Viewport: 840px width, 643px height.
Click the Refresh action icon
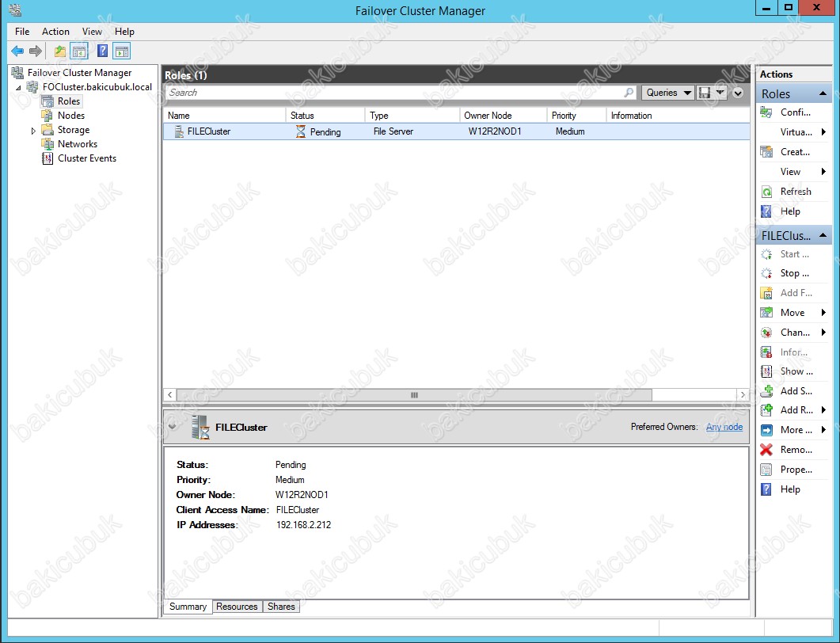coord(766,192)
